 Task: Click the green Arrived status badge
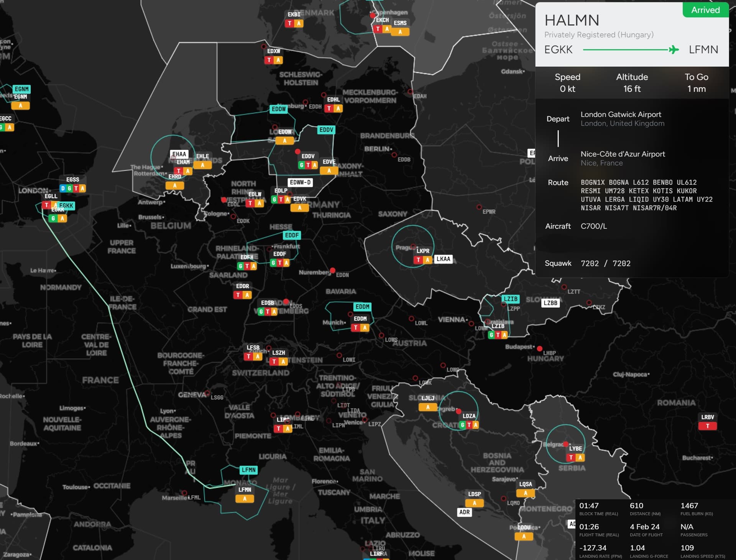pyautogui.click(x=705, y=10)
